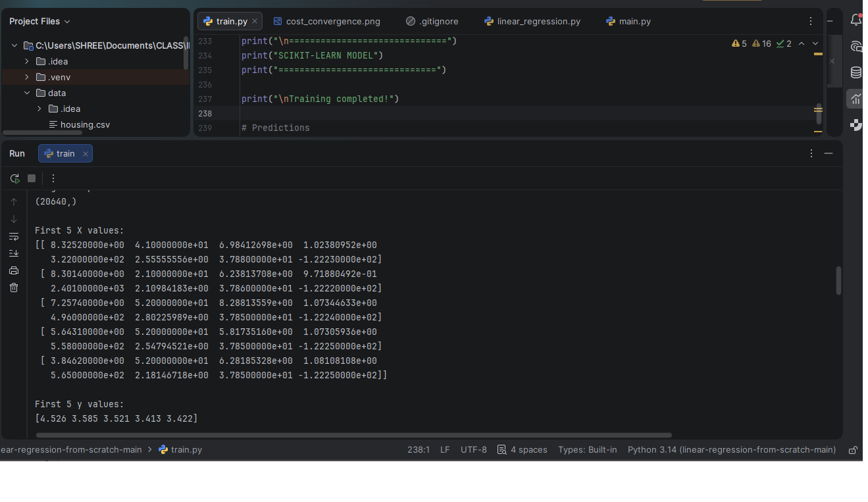Open Project Files view dropdown
Image resolution: width=868 pixels, height=502 pixels.
click(39, 21)
